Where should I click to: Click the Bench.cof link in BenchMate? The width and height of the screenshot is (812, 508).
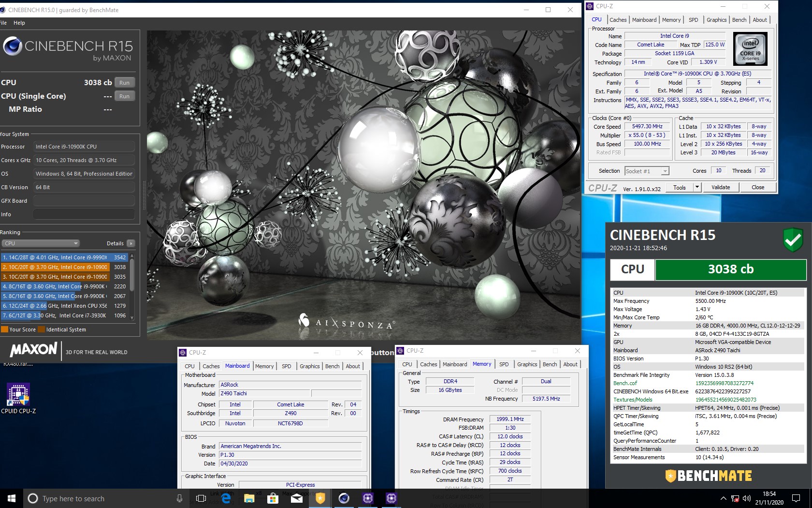coord(625,383)
